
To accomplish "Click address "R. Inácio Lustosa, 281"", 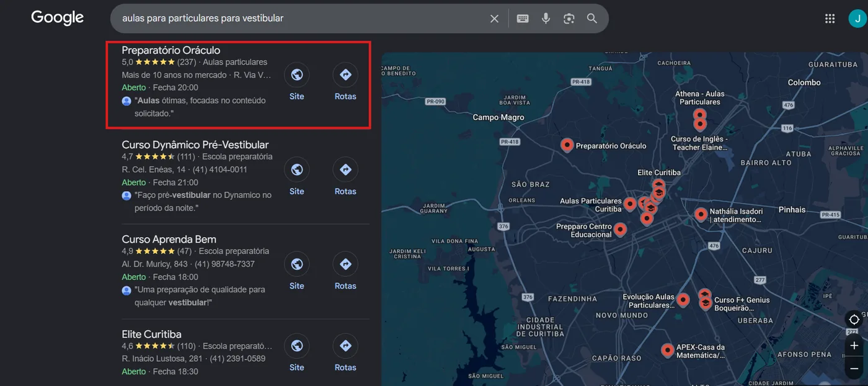I will coord(162,359).
